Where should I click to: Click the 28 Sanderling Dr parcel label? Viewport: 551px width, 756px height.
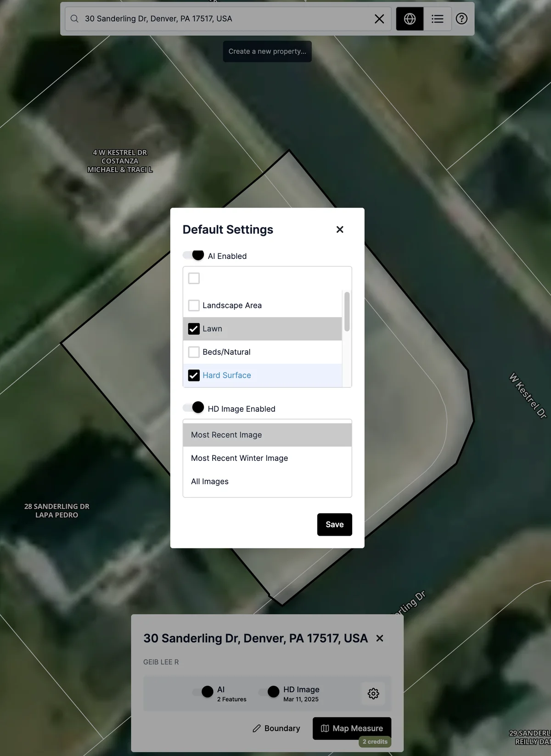57,511
